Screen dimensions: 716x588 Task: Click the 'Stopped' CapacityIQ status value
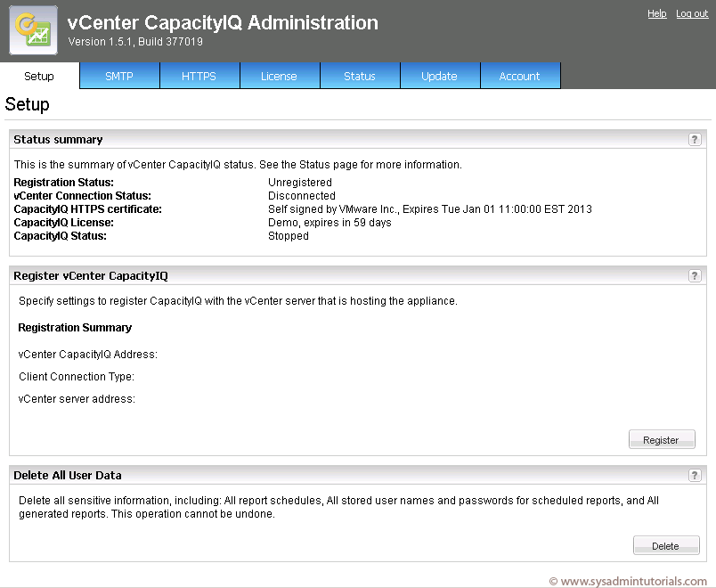[x=289, y=236]
